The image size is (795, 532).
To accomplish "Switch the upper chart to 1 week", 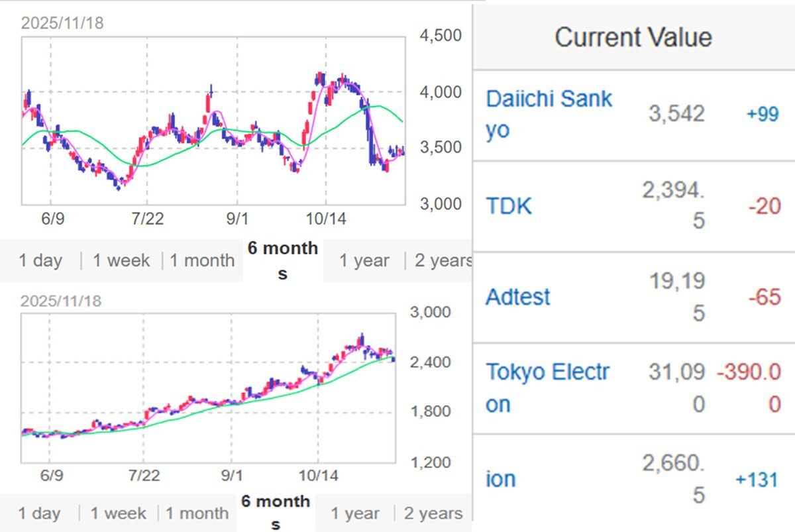I will click(x=121, y=260).
